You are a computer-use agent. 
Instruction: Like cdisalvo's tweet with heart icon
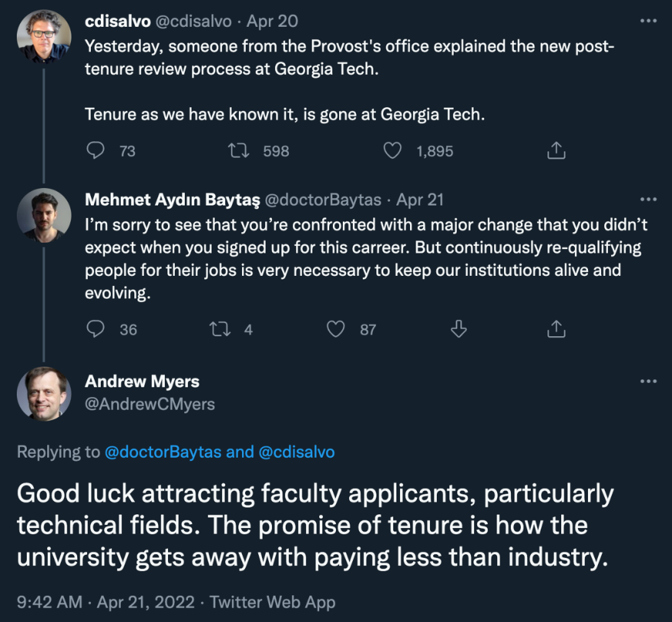392,151
